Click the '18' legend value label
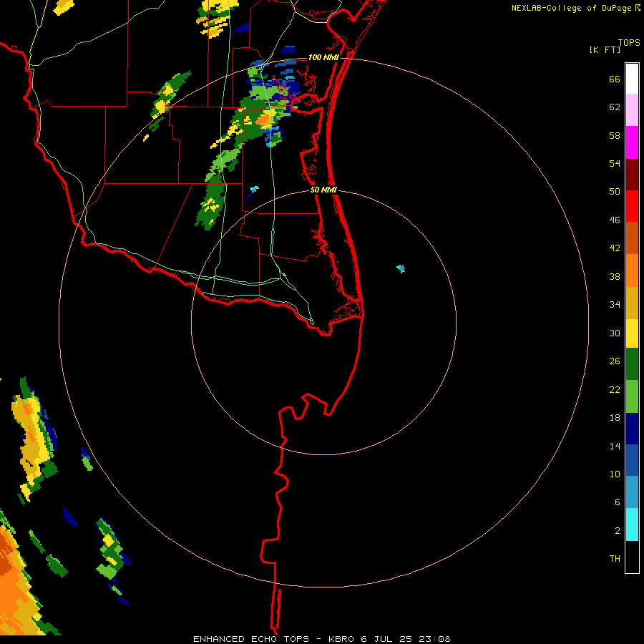Image resolution: width=644 pixels, height=644 pixels. 615,418
